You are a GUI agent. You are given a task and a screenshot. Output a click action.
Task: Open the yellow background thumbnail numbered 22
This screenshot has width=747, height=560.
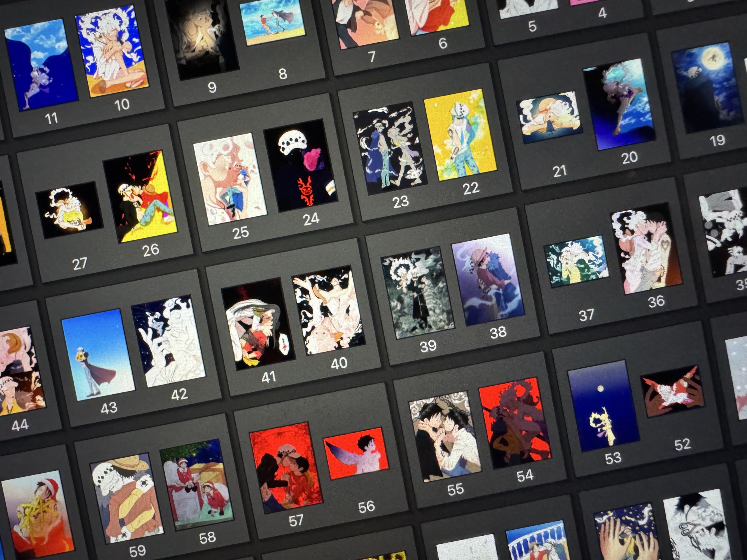point(459,135)
